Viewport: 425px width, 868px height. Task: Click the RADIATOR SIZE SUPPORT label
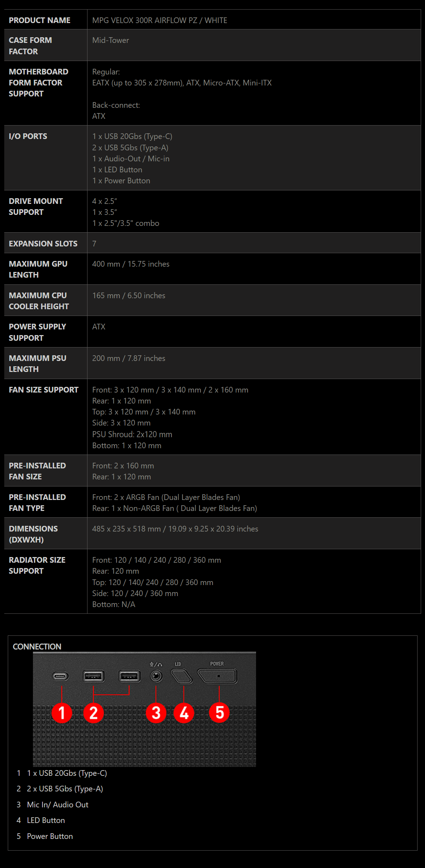pyautogui.click(x=37, y=565)
